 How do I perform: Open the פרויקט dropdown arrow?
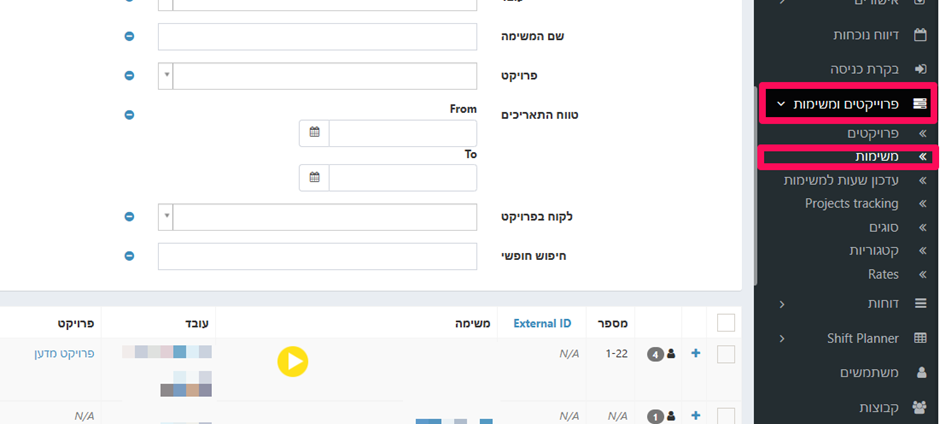click(x=166, y=76)
